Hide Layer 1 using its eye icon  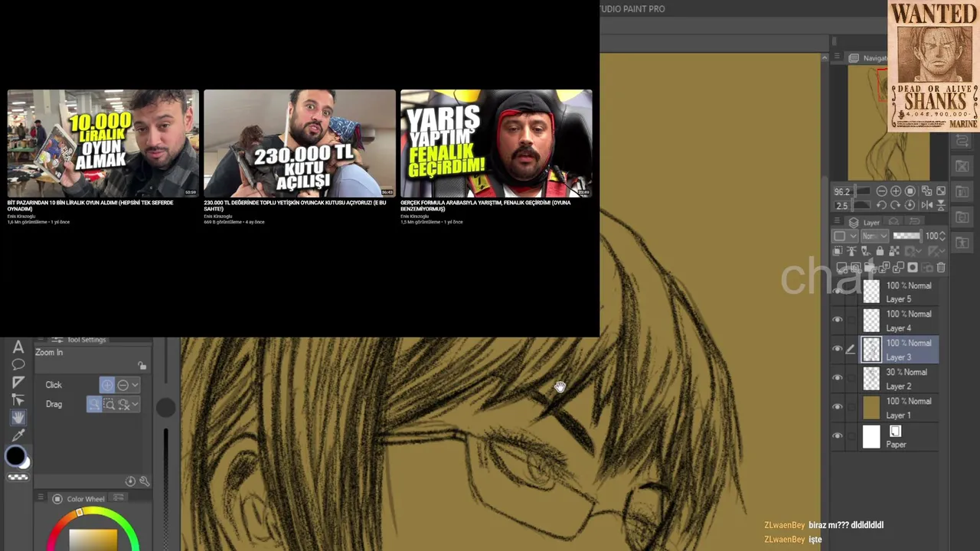tap(838, 407)
